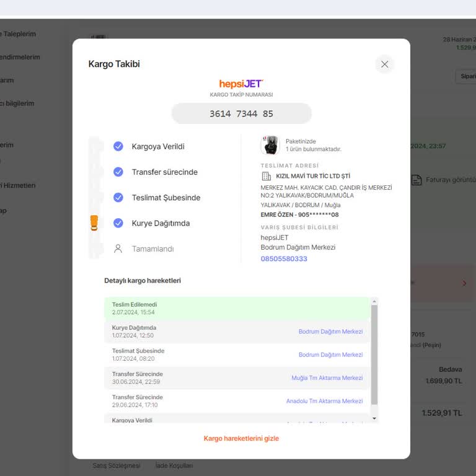Click Teslimat Şubesinde step label
This screenshot has width=476, height=476.
pos(166,198)
